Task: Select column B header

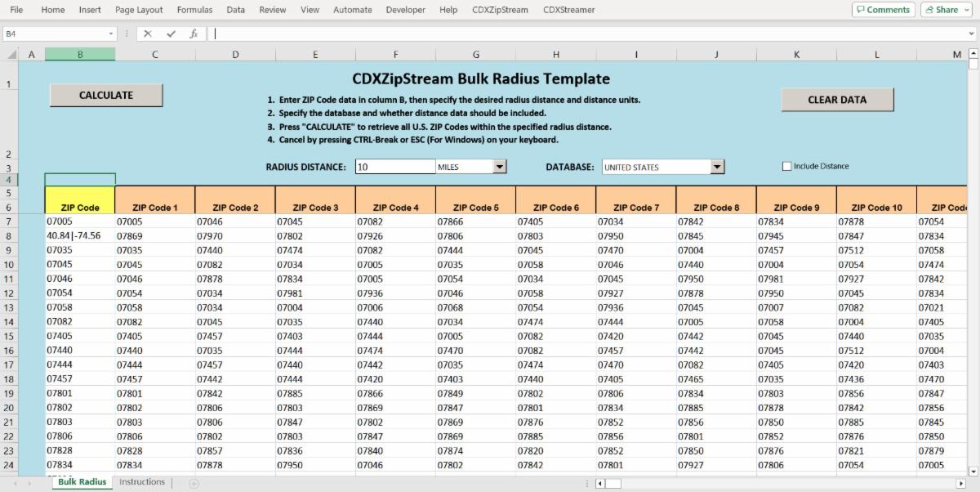Action: pos(80,54)
